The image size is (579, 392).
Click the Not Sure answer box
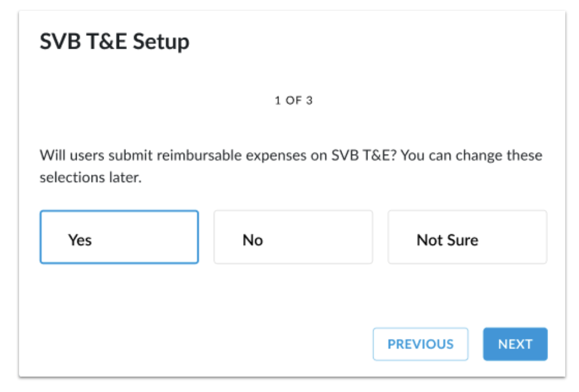click(467, 237)
